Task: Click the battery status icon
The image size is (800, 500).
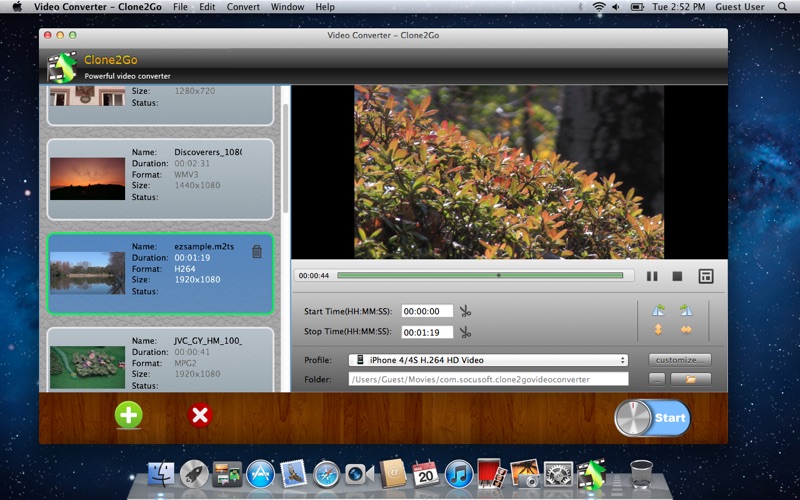Action: [637, 7]
